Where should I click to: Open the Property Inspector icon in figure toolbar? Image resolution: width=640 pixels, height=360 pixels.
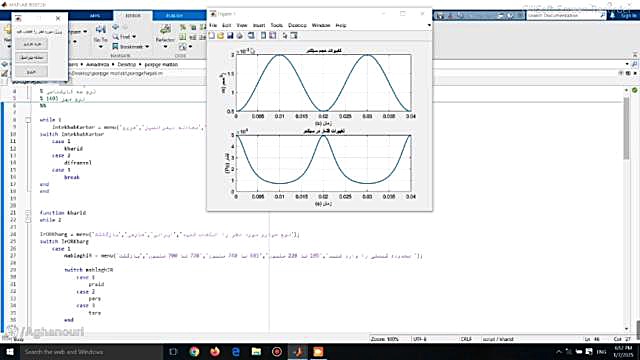tap(293, 36)
